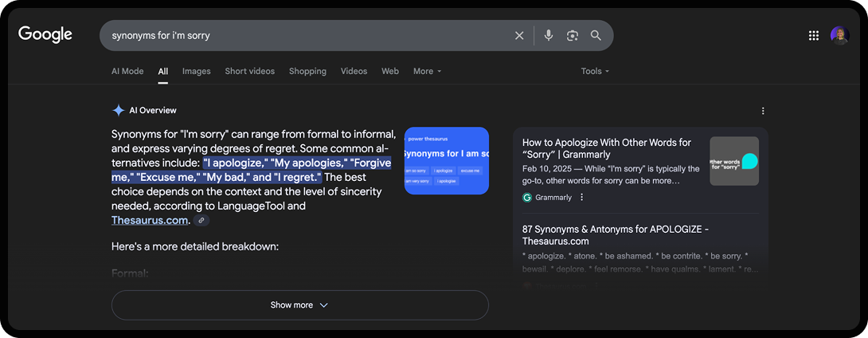Screen dimensions: 868x338
Task: Click highlighted text '"I apologize," "My apologies,"'
Action: coord(275,163)
